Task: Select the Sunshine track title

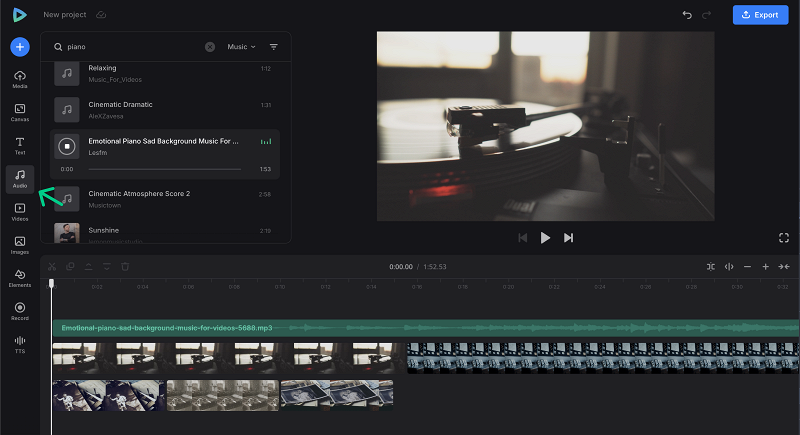Action: click(104, 231)
